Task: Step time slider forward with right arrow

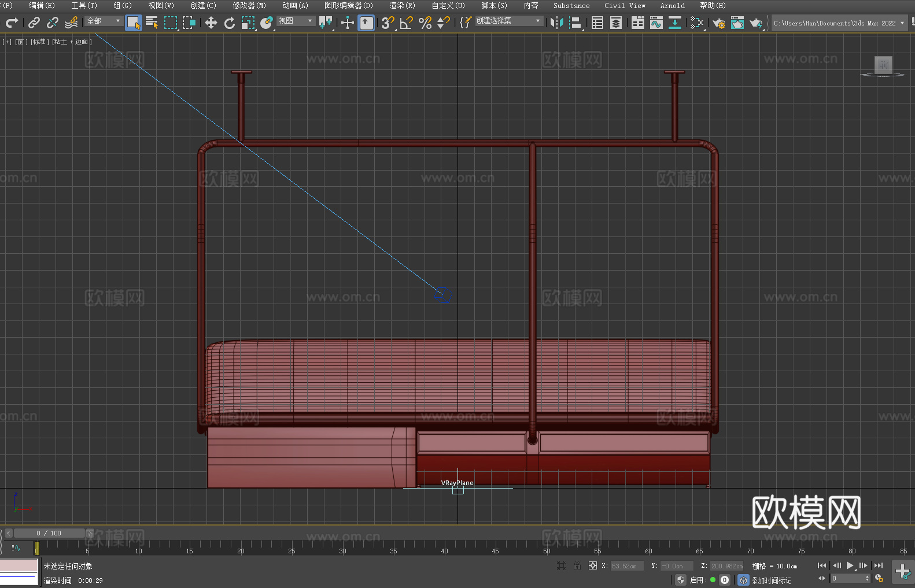Action: pos(90,533)
